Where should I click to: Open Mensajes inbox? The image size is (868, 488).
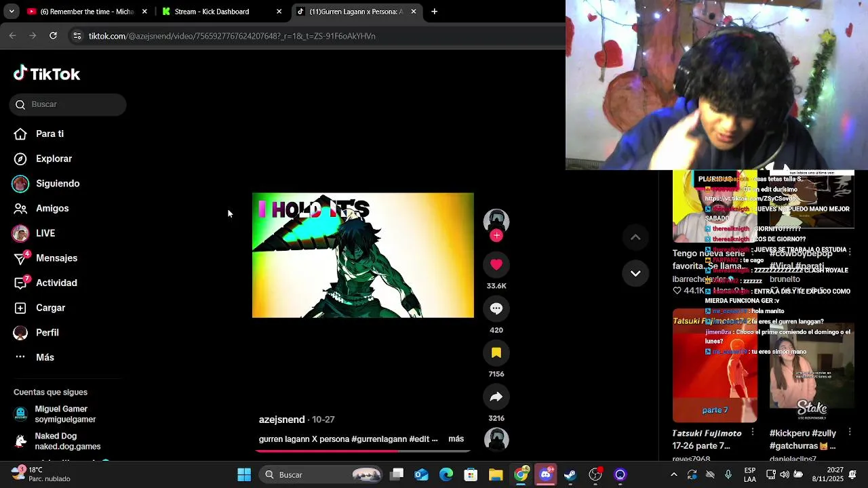pos(45,258)
